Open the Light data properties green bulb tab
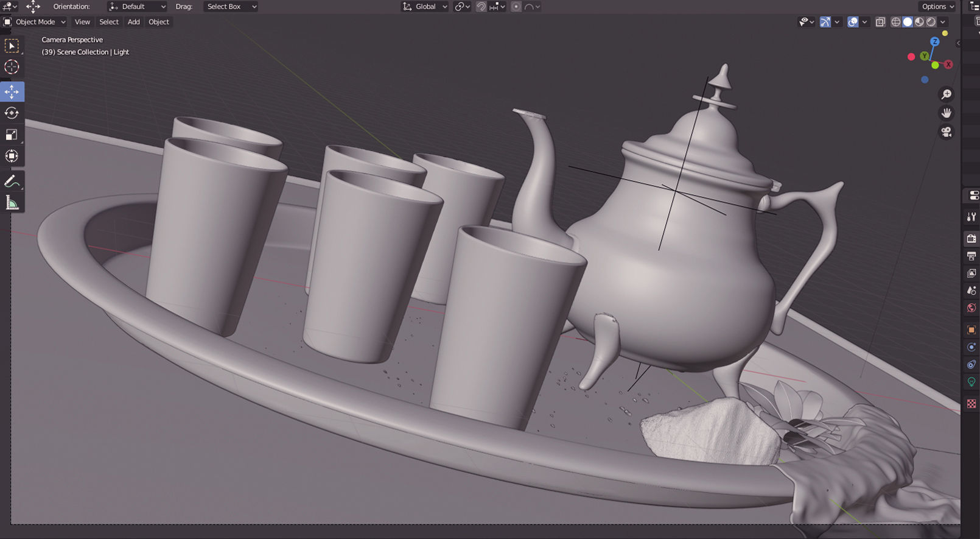The image size is (980, 539). pyautogui.click(x=971, y=382)
